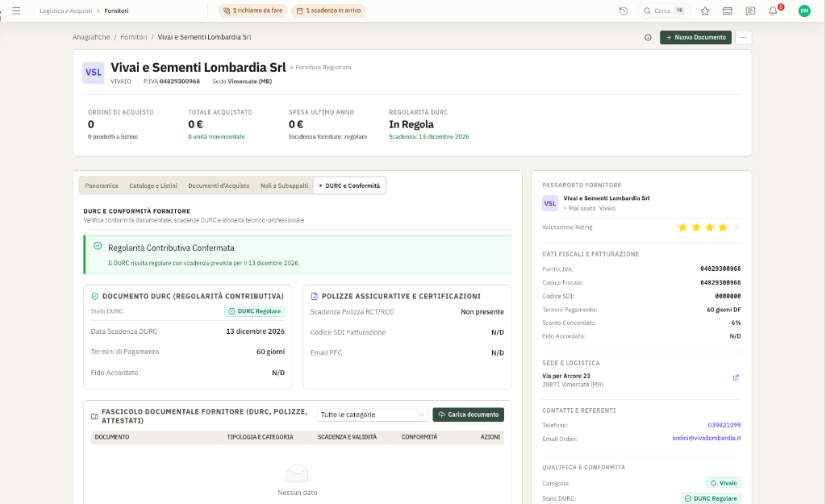Screen dimensions: 826x504
Task: Open the Tutte le categorie dropdown
Action: [x=372, y=415]
